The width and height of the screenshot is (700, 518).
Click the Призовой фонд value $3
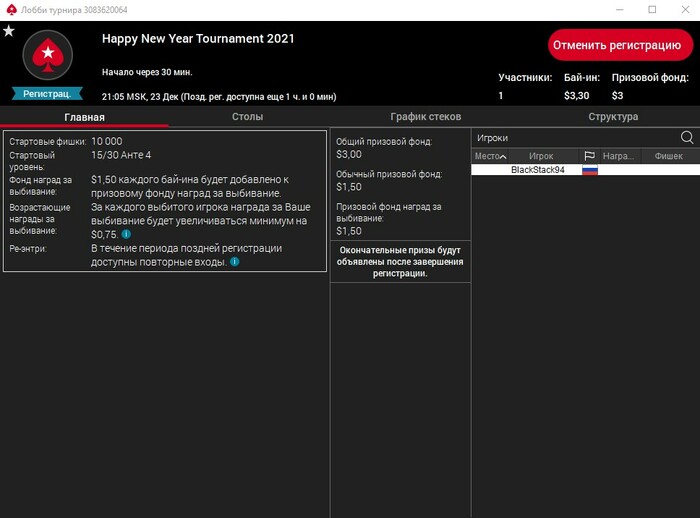pyautogui.click(x=617, y=96)
